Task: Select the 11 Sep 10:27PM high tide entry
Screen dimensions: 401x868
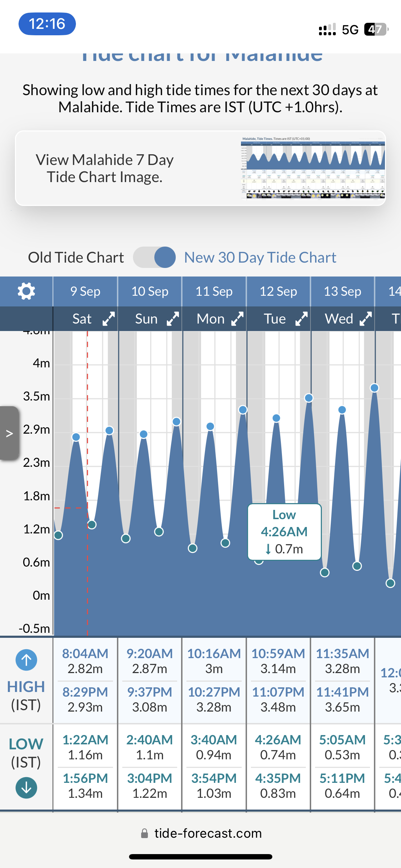Action: [214, 699]
